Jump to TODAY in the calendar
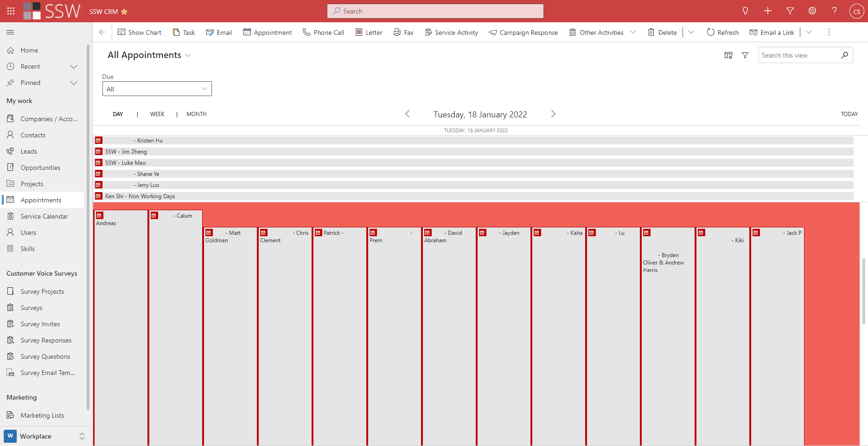This screenshot has width=868, height=446. tap(849, 114)
